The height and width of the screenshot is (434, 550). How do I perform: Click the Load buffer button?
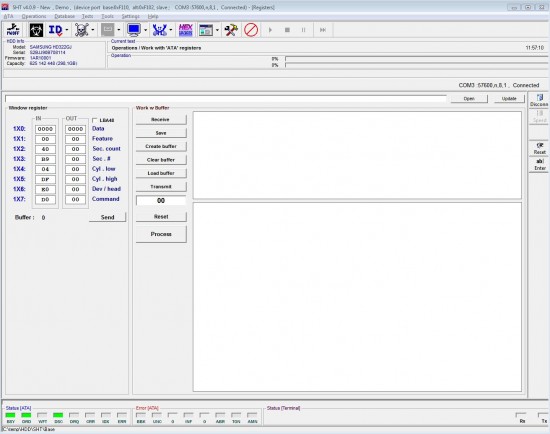[161, 173]
